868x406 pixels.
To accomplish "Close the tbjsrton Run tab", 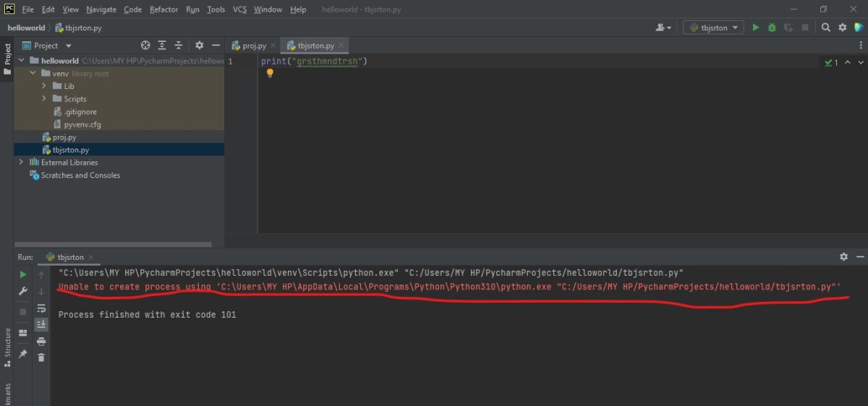I will [92, 257].
